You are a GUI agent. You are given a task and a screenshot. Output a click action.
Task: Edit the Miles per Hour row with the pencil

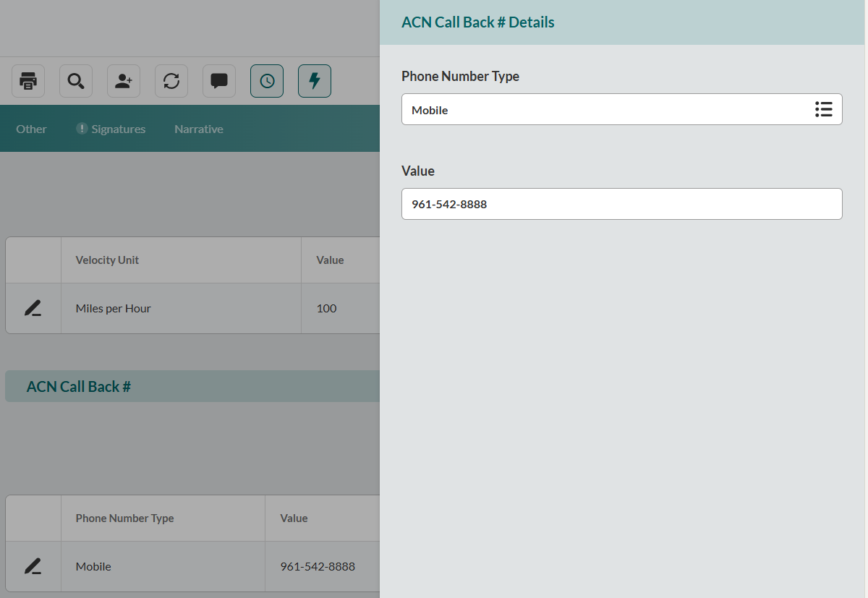coord(33,309)
